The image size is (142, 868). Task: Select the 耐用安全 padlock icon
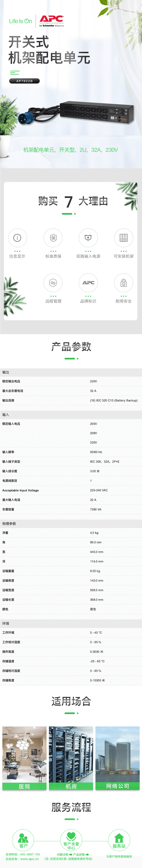[123, 282]
